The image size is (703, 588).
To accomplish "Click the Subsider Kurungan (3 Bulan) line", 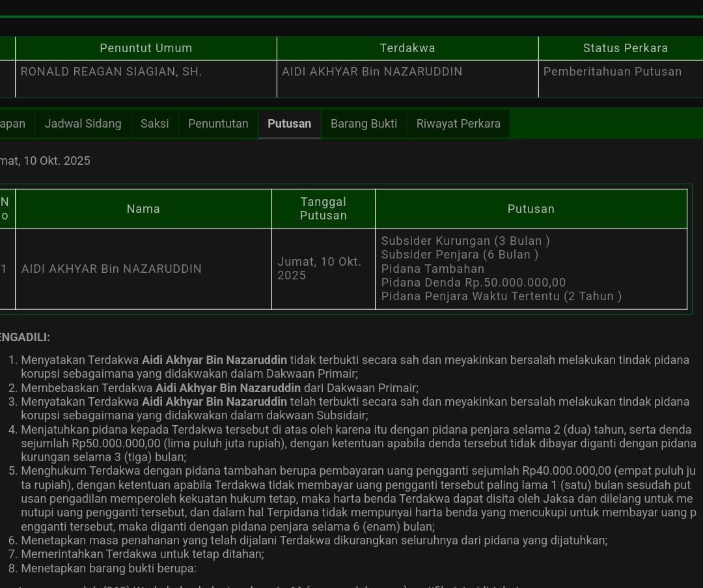I will (x=465, y=241).
